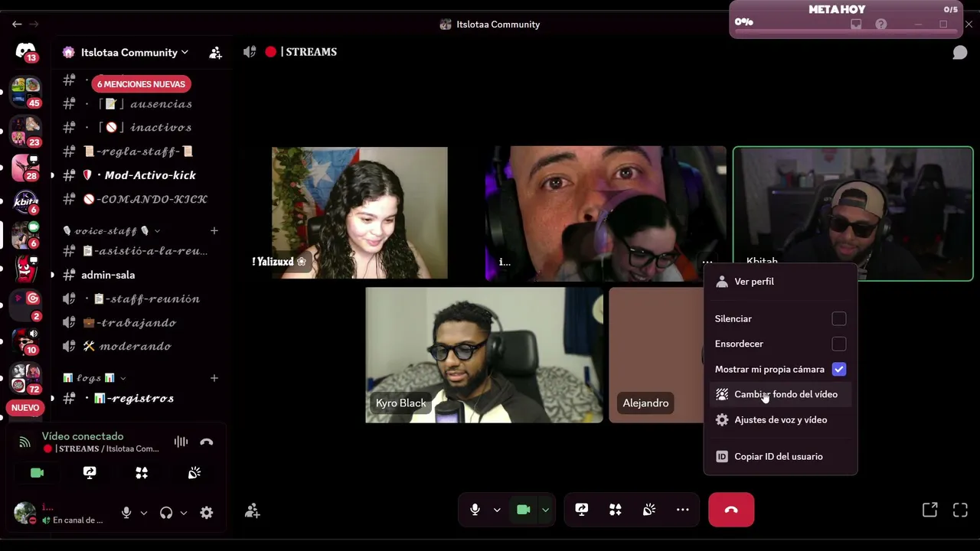Image resolution: width=980 pixels, height=551 pixels.
Task: Open input device options in the user panel
Action: click(x=143, y=513)
